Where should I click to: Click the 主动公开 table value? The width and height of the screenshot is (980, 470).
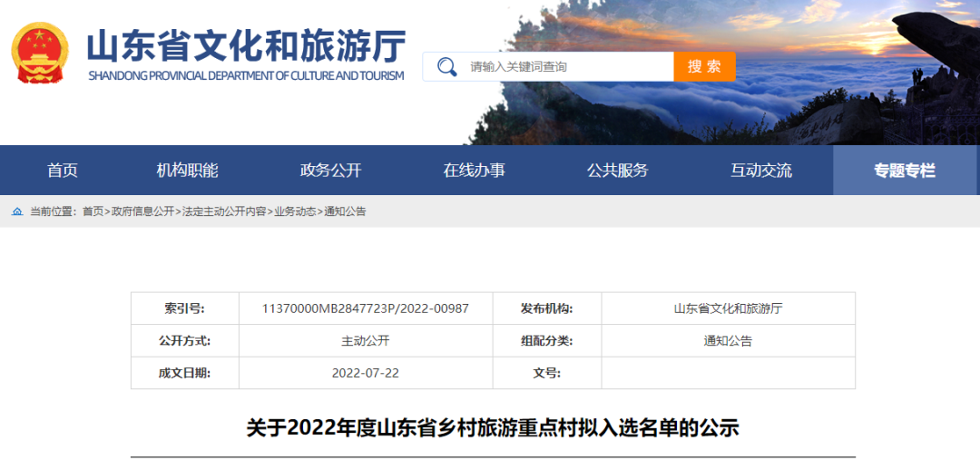tap(366, 340)
